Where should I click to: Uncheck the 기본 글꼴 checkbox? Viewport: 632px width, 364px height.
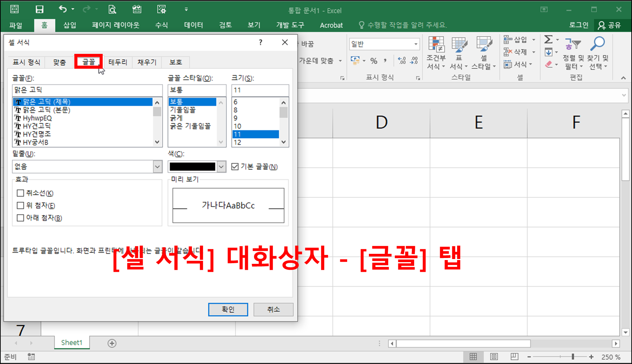tap(234, 166)
